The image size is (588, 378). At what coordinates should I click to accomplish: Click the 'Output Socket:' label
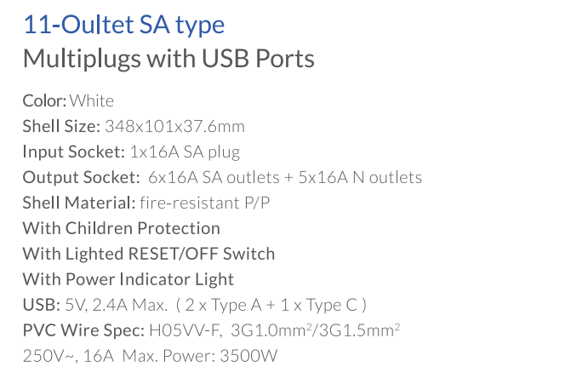point(81,177)
